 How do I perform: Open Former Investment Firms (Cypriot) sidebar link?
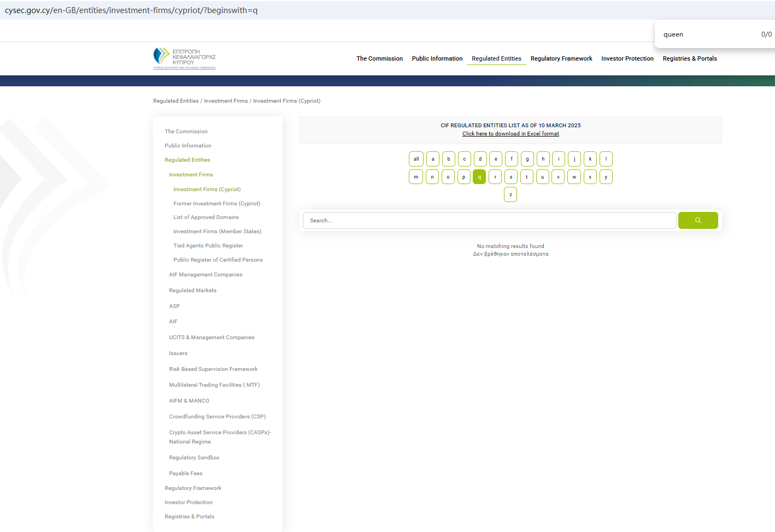pyautogui.click(x=216, y=203)
